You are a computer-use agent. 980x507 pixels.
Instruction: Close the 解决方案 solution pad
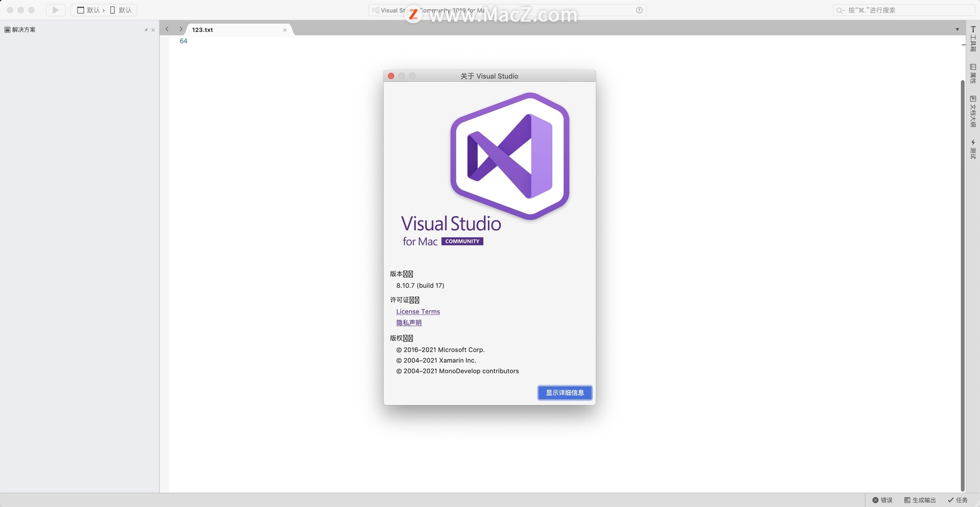click(x=153, y=30)
